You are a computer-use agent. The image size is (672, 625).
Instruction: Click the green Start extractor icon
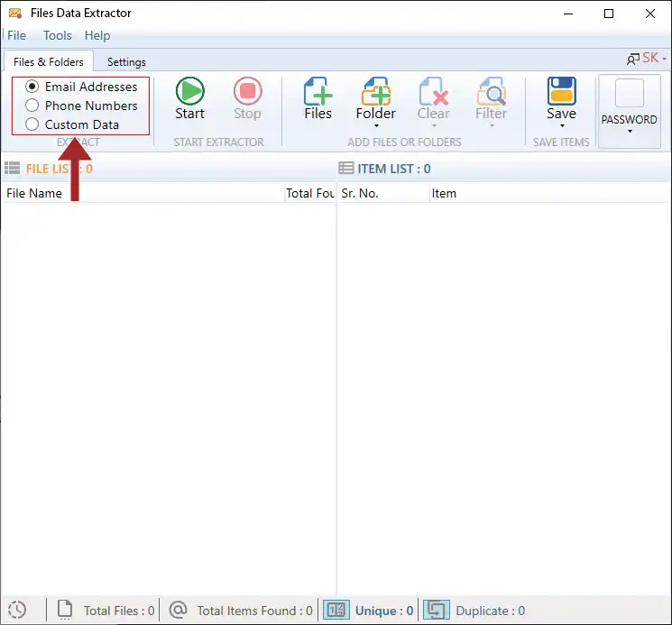pyautogui.click(x=189, y=91)
